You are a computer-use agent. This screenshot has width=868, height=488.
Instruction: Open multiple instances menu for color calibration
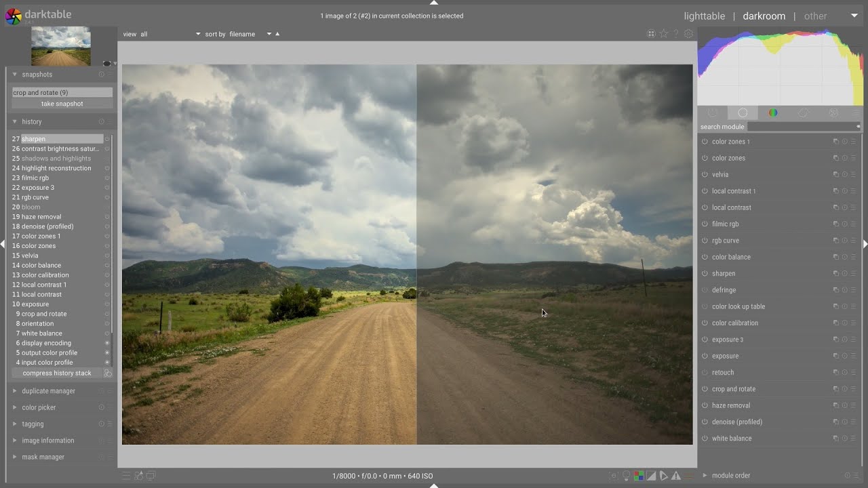[x=836, y=323]
